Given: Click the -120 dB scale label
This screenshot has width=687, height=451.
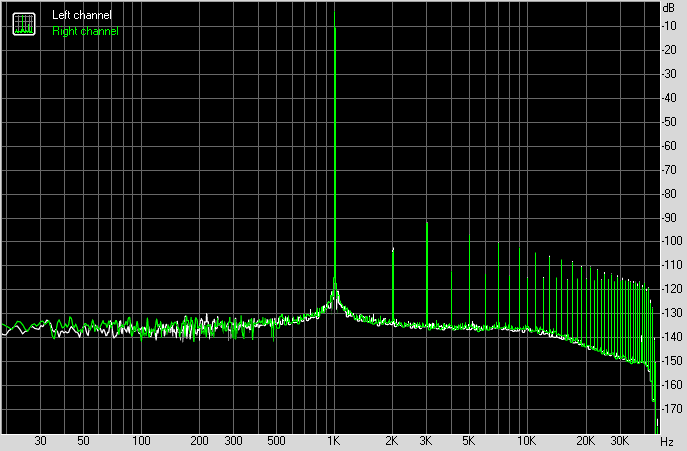Looking at the screenshot, I should coord(672,289).
